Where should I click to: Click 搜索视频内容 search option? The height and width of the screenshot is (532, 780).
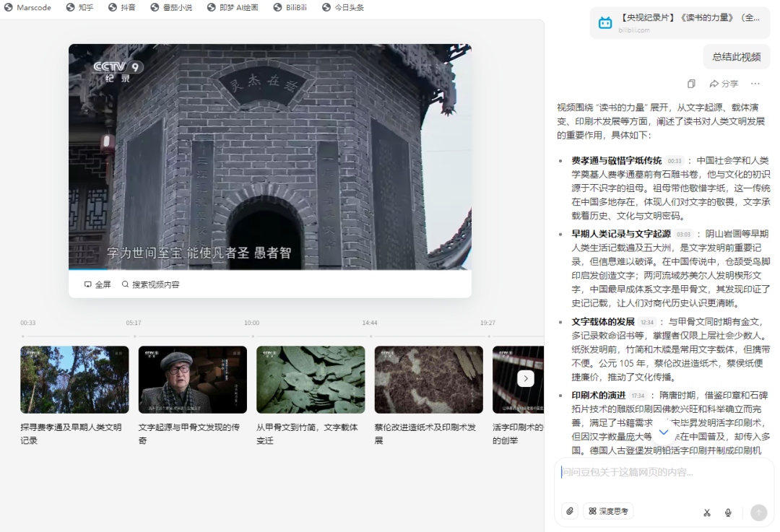coord(152,284)
